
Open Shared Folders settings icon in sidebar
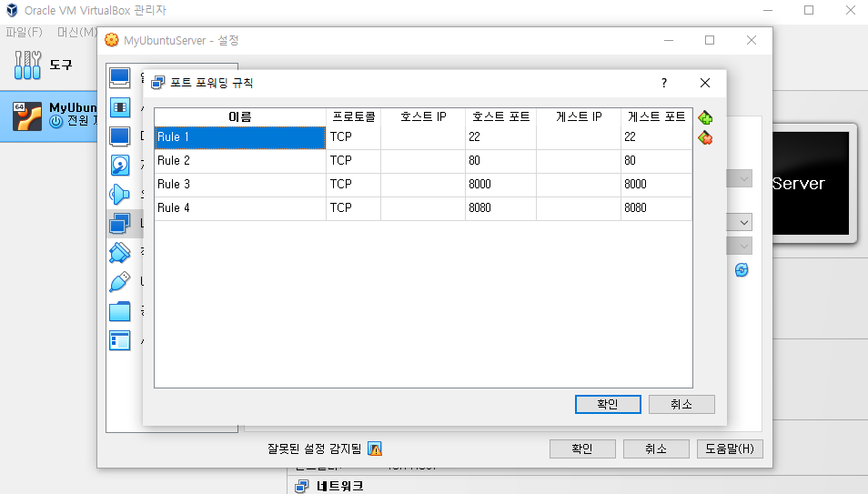[119, 311]
